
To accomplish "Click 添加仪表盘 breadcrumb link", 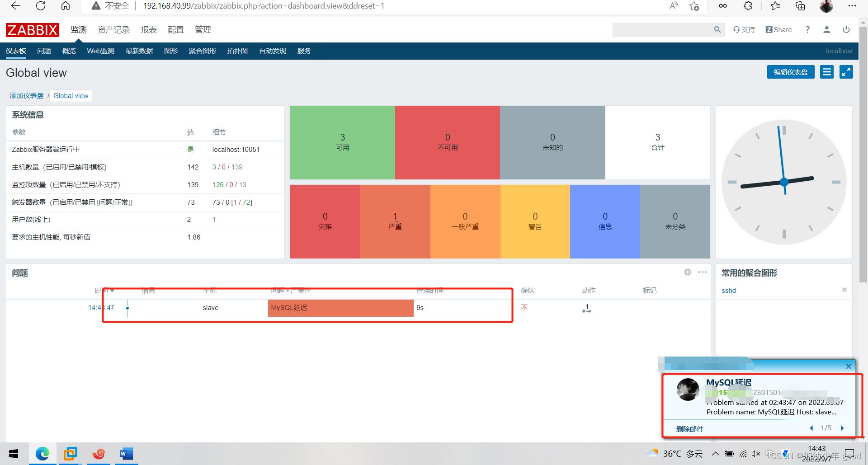I will (27, 96).
